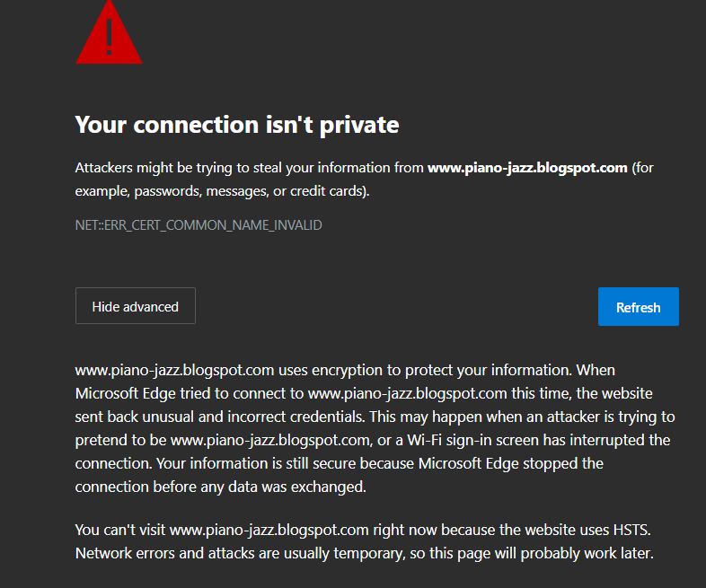
Task: Click the red warning triangle icon
Action: coord(109,38)
